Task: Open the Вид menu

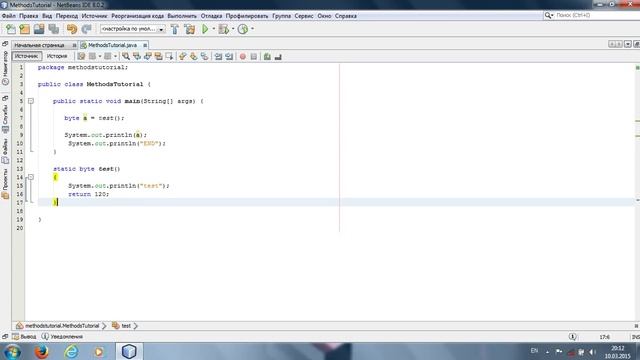Action: (47, 16)
